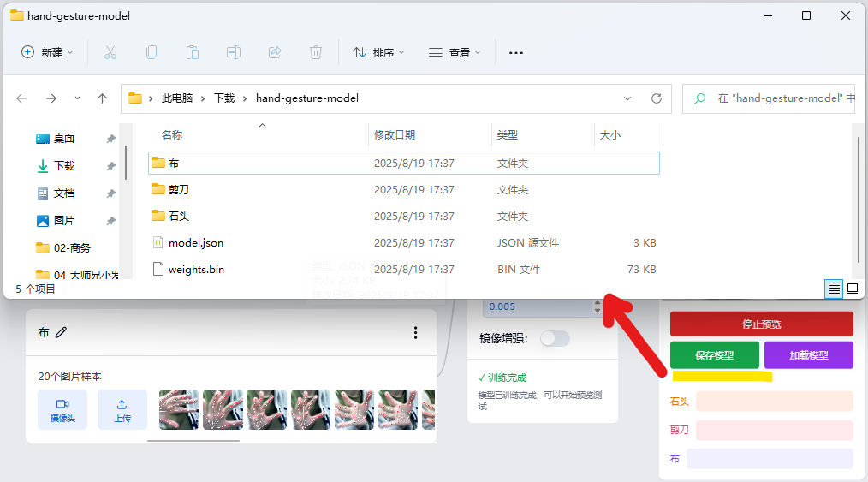Click pencil icon to rename 布 class
The height and width of the screenshot is (482, 868).
(x=61, y=332)
